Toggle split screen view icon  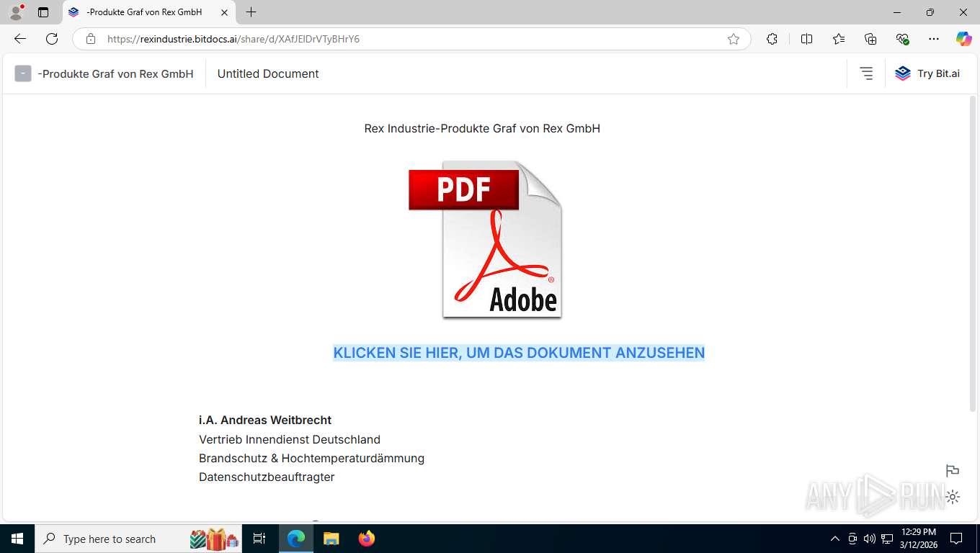[806, 39]
